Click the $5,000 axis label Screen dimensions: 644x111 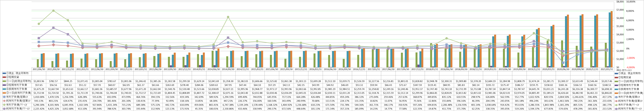[x=620, y=26]
